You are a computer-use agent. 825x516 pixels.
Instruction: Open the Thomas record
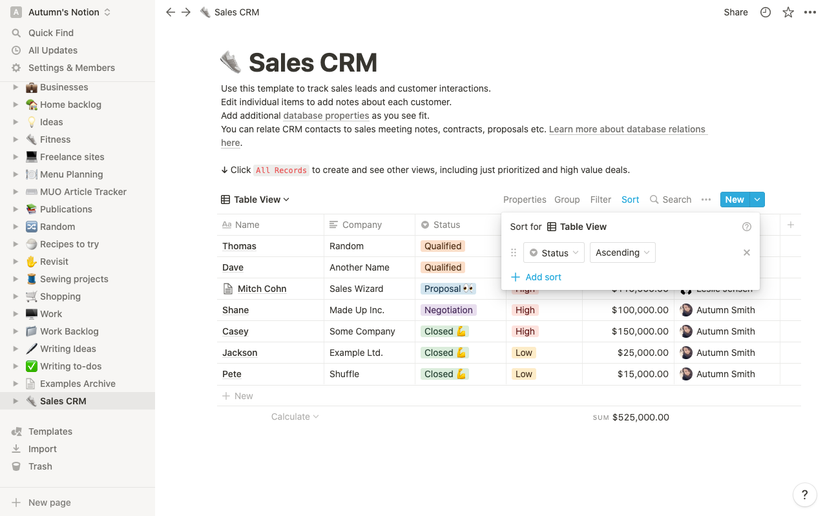239,246
